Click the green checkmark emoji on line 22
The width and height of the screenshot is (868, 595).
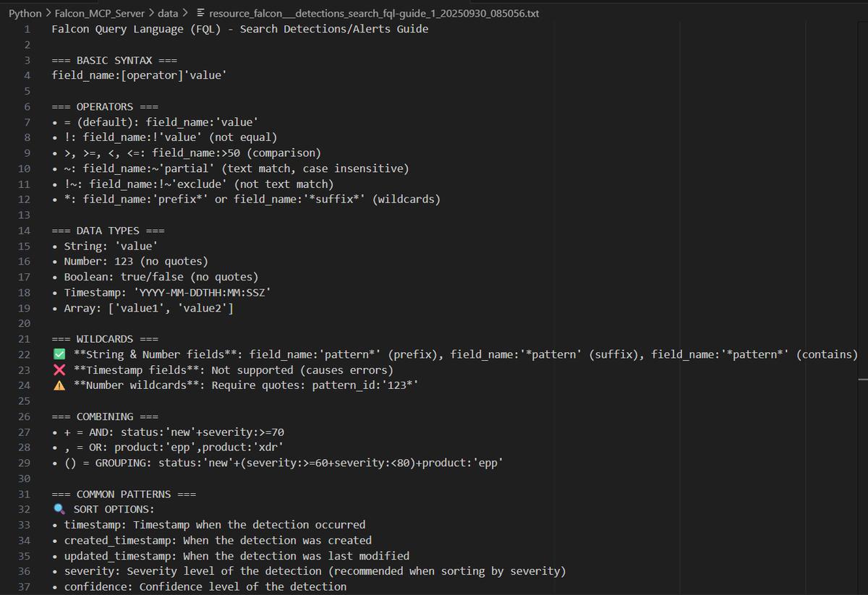(59, 354)
